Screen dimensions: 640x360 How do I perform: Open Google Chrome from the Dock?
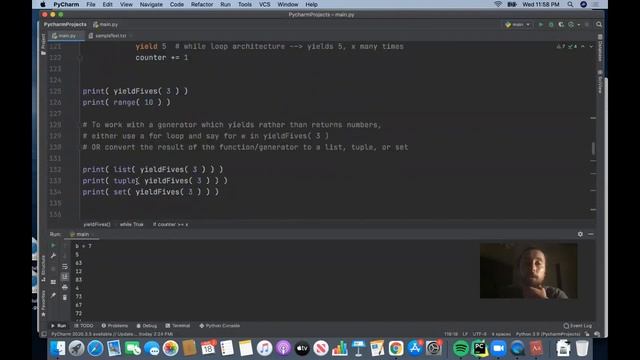pos(396,349)
